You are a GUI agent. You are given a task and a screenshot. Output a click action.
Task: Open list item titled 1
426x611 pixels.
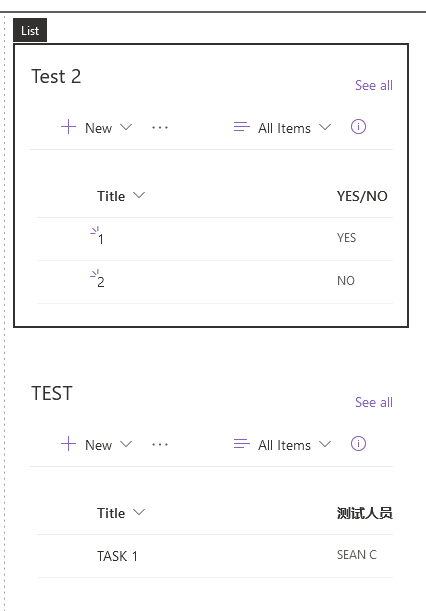tap(101, 239)
